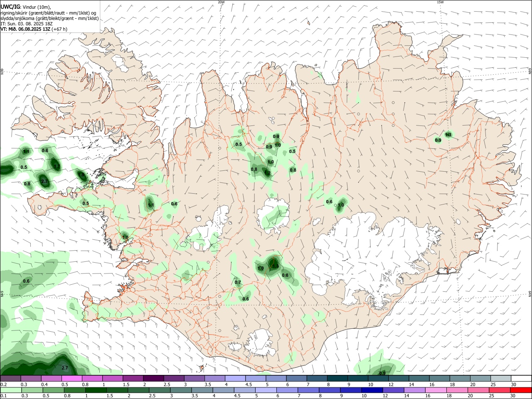Screen dimensions: 532x399
Task: Pick the 0.2 swatch in upper legend row
Action: click(11, 379)
